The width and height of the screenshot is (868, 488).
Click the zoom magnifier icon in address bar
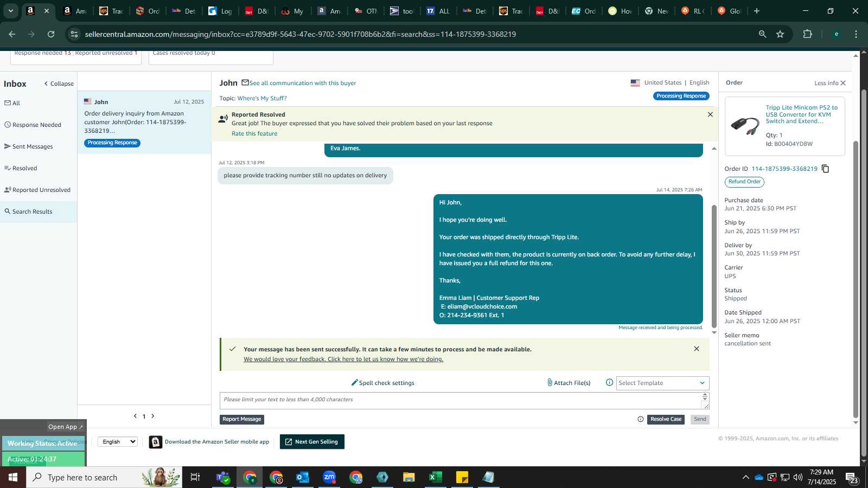pos(762,34)
